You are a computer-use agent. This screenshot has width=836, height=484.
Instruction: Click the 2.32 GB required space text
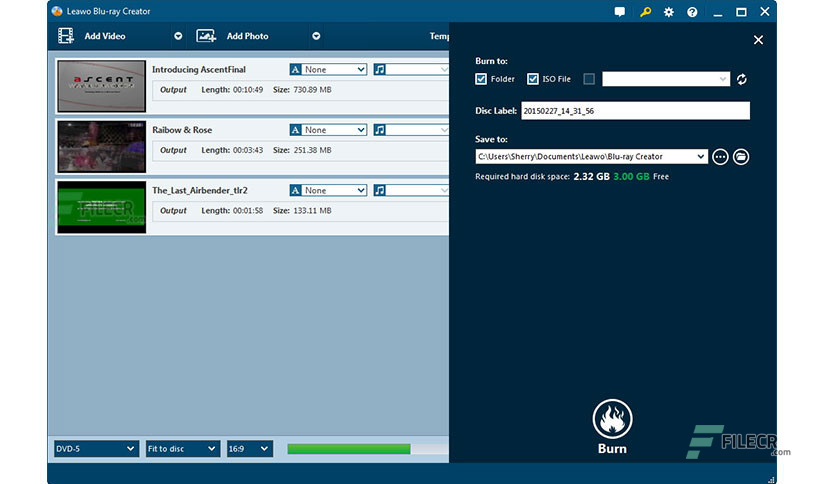591,176
